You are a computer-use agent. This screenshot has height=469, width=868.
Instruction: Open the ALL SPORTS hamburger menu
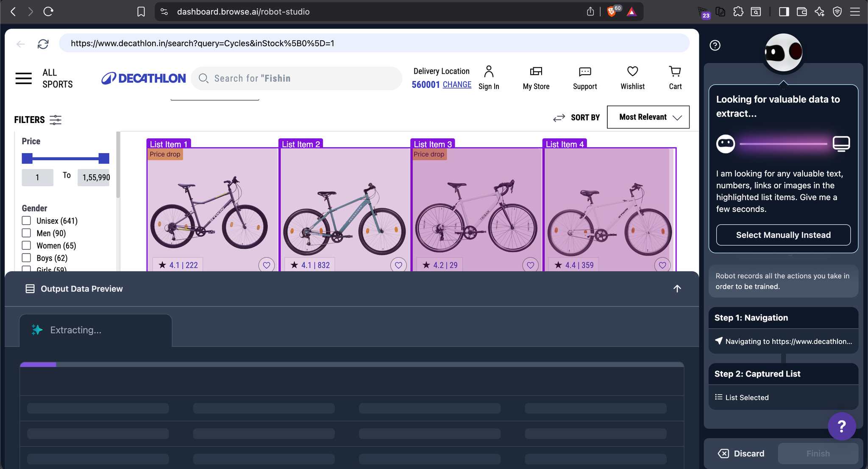[x=23, y=78]
